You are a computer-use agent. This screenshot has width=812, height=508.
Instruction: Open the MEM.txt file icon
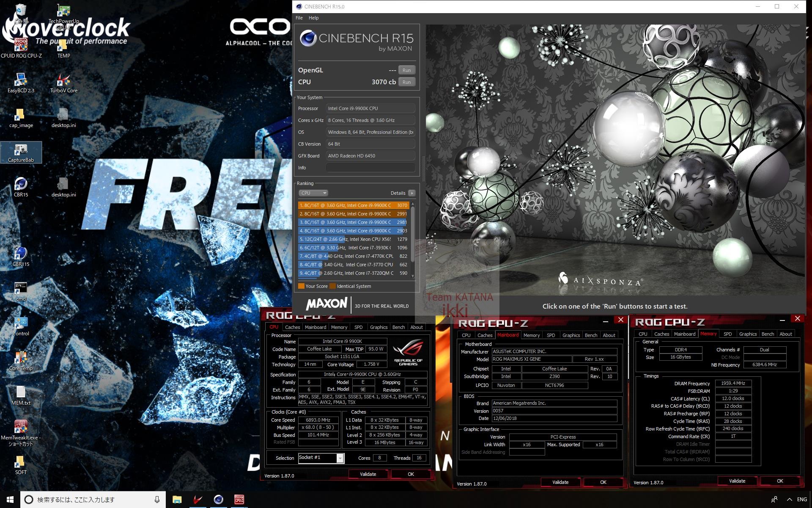21,395
